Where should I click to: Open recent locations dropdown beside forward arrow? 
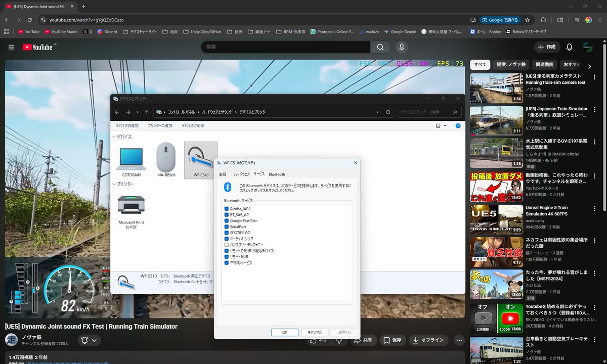coord(137,112)
